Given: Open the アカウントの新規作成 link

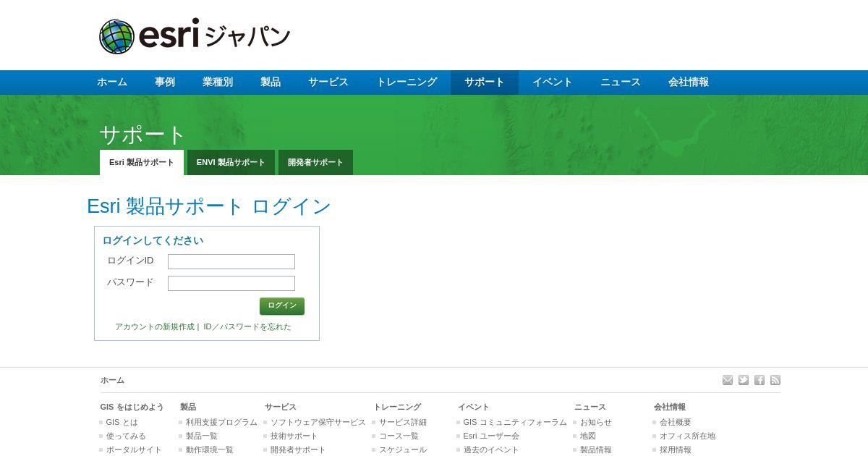Looking at the screenshot, I should tap(155, 327).
